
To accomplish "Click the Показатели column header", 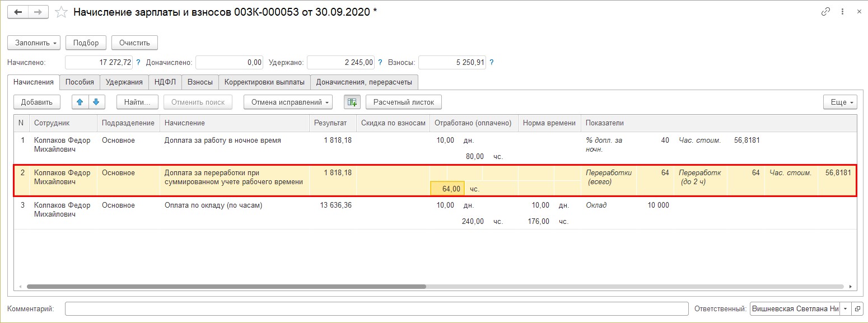I will click(718, 123).
